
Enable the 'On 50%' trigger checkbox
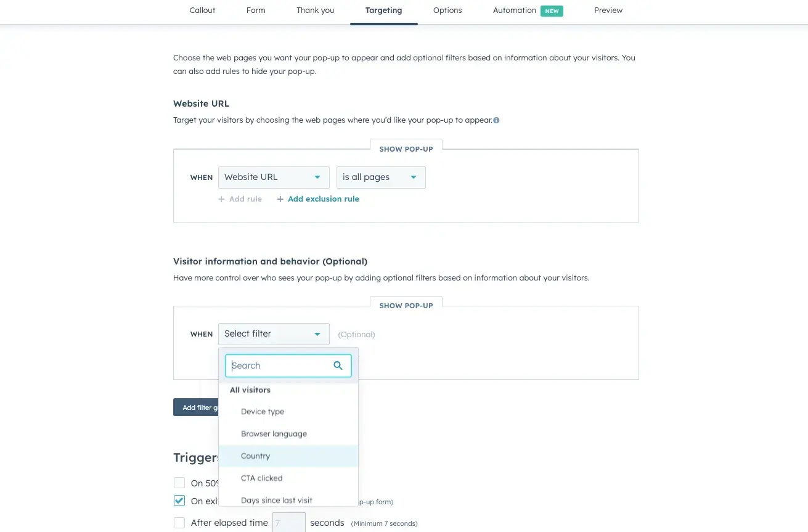click(x=179, y=483)
